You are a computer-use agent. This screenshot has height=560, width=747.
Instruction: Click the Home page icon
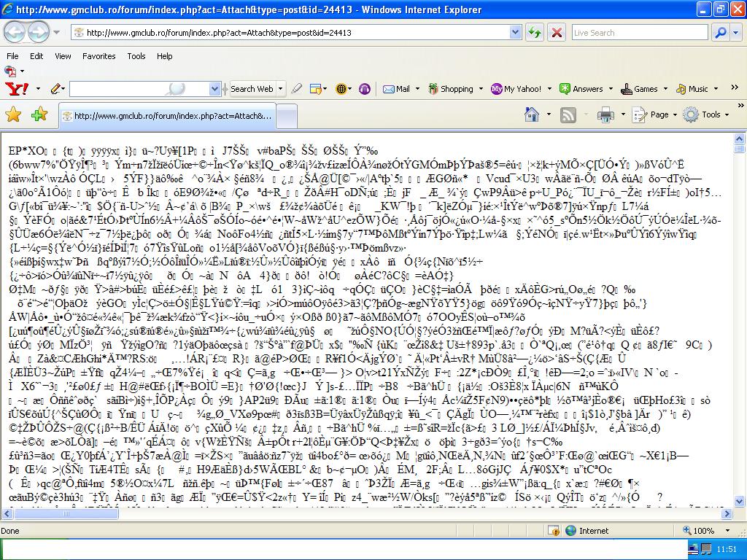tap(532, 114)
